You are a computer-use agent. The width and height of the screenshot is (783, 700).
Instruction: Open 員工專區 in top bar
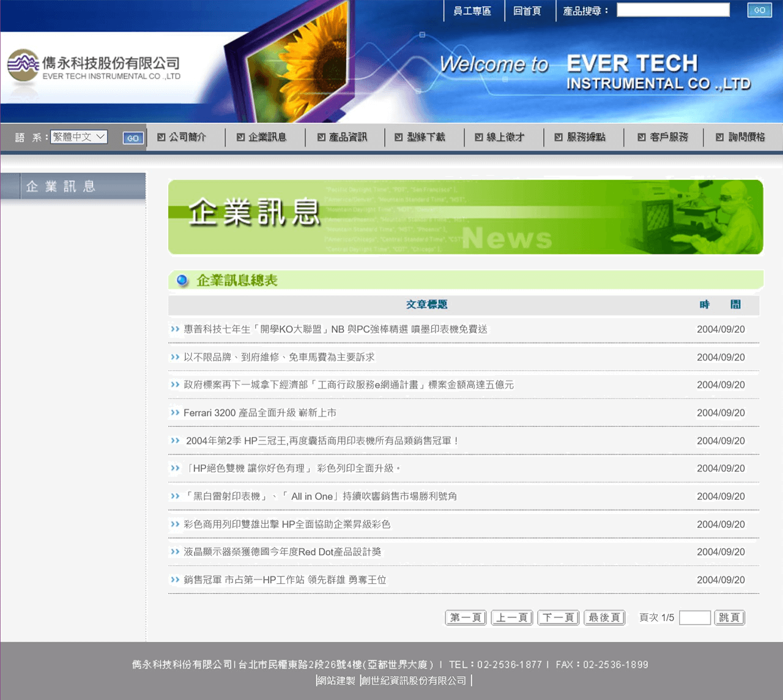tap(472, 11)
